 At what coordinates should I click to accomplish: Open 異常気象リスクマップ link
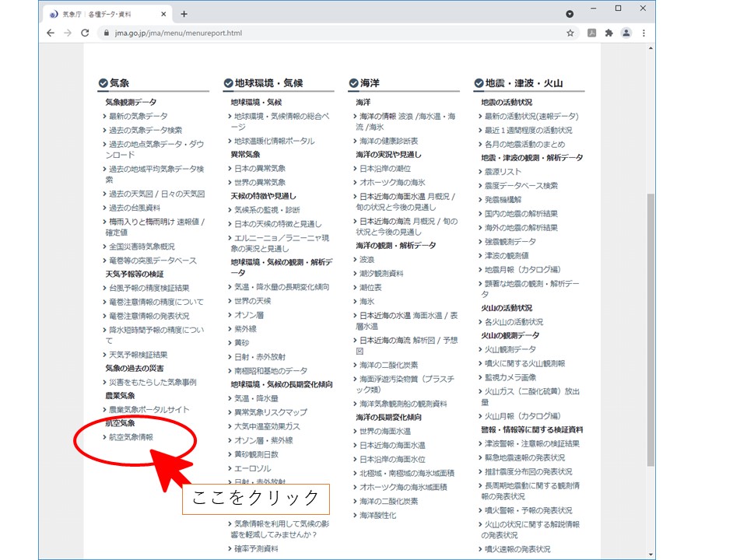[271, 412]
